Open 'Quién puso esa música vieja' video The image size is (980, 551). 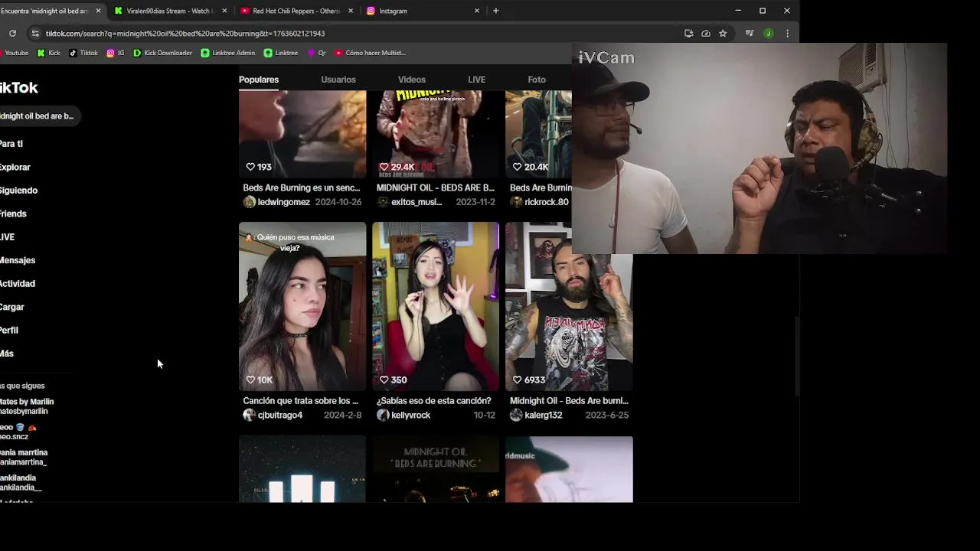tap(302, 306)
